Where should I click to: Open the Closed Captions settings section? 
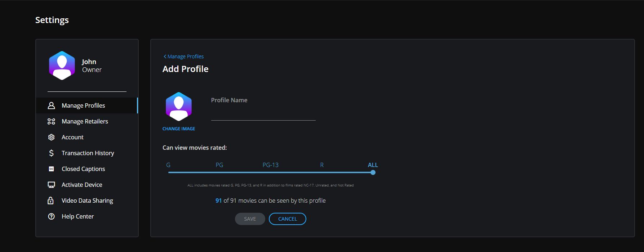tap(83, 169)
